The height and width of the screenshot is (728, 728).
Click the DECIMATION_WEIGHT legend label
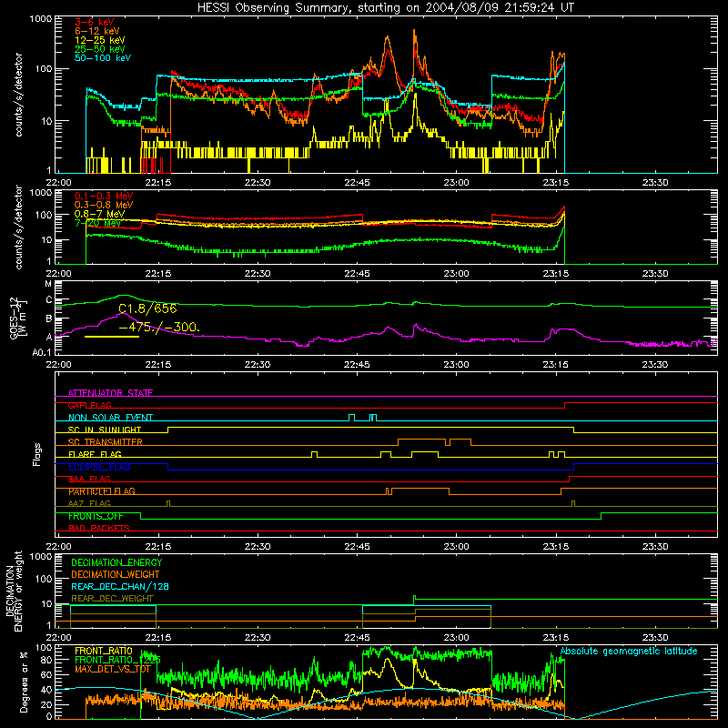point(116,575)
